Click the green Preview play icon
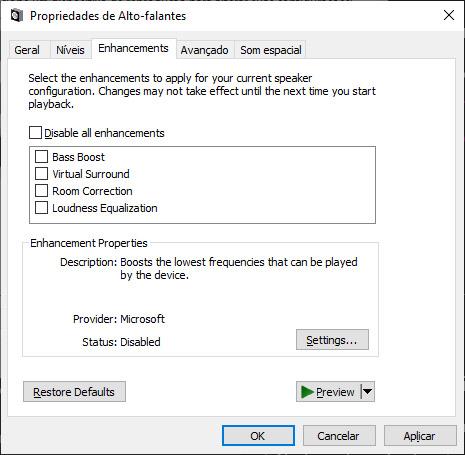The image size is (465, 455). point(307,392)
